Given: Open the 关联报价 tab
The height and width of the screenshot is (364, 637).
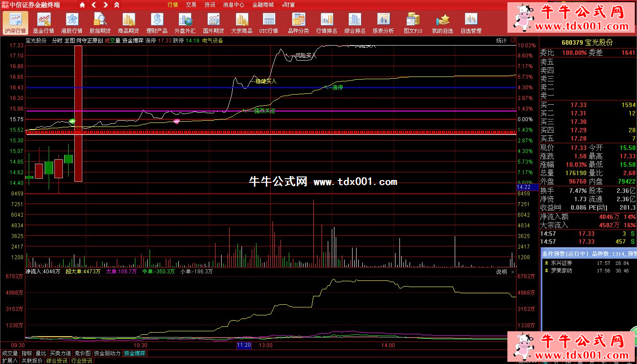Looking at the screenshot, I should [32, 360].
